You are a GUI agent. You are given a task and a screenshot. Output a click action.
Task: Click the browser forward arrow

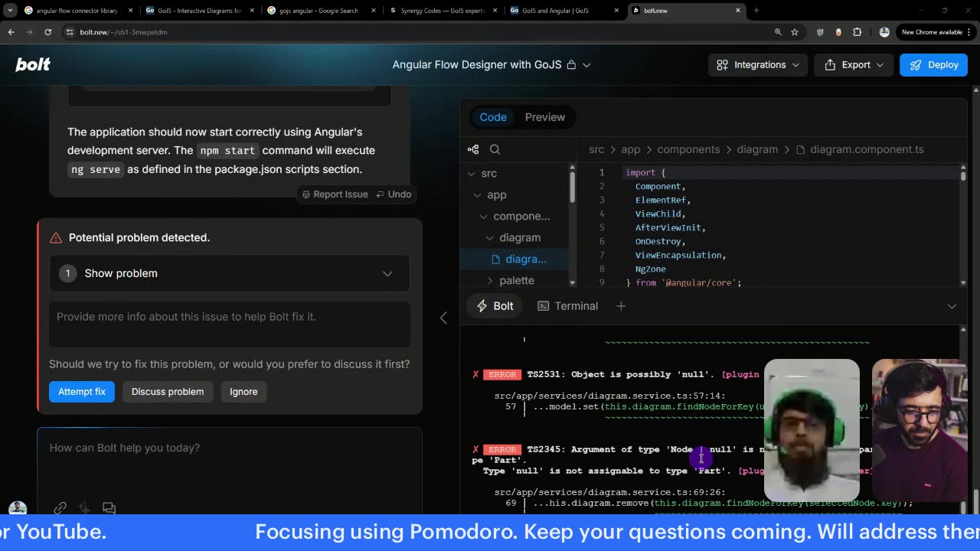pyautogui.click(x=30, y=32)
